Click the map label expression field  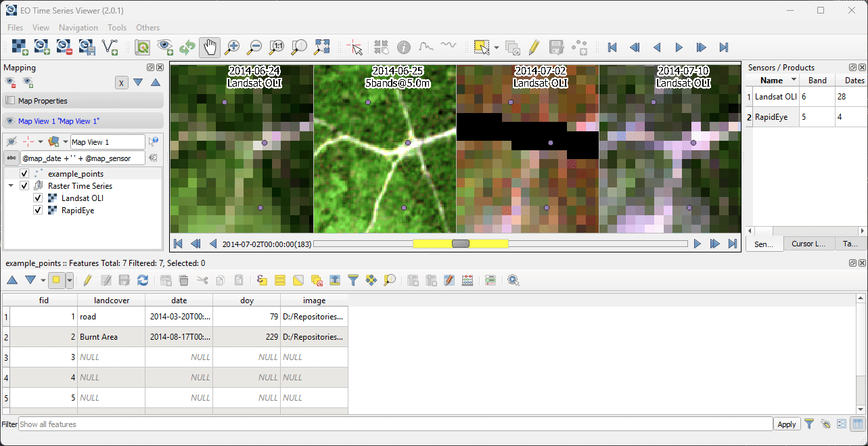click(x=83, y=158)
